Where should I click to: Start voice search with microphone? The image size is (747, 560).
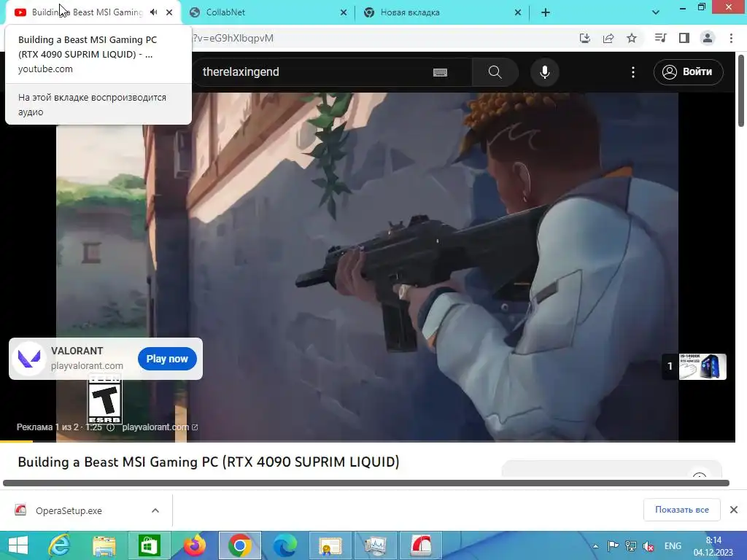(544, 72)
